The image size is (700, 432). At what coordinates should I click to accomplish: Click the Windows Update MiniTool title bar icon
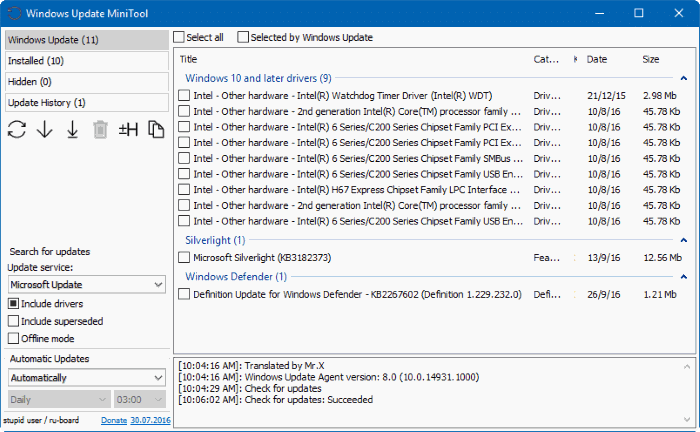14,13
